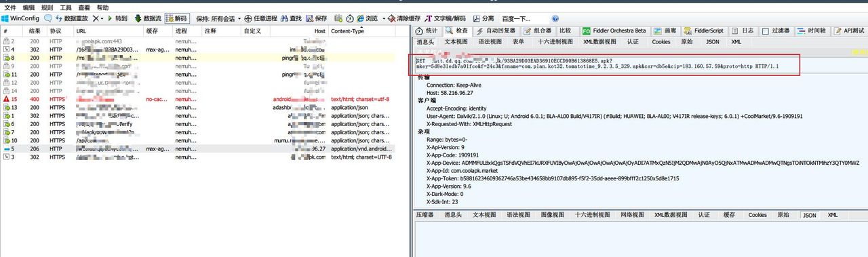Open the 过滤器 filters tab
The width and height of the screenshot is (868, 257).
775,31
